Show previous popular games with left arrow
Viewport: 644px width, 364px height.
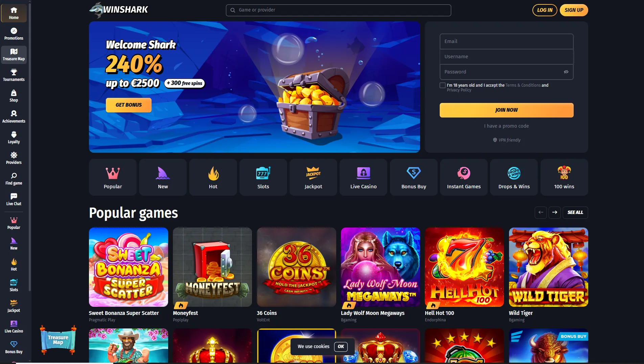pyautogui.click(x=541, y=212)
